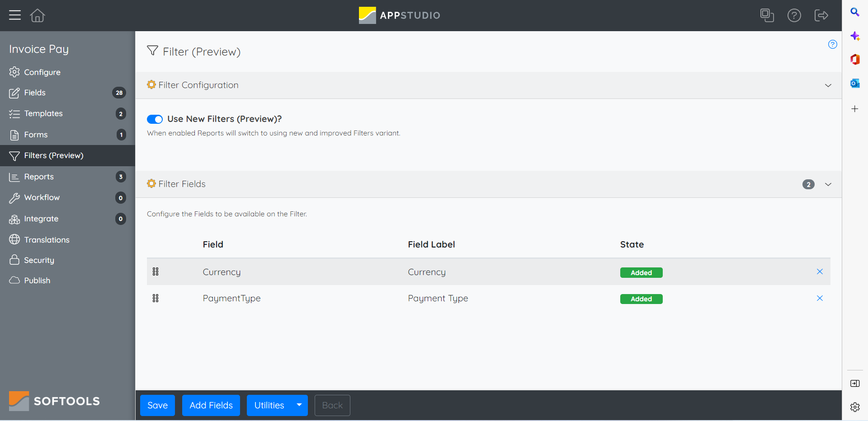Click the Save button

(157, 405)
